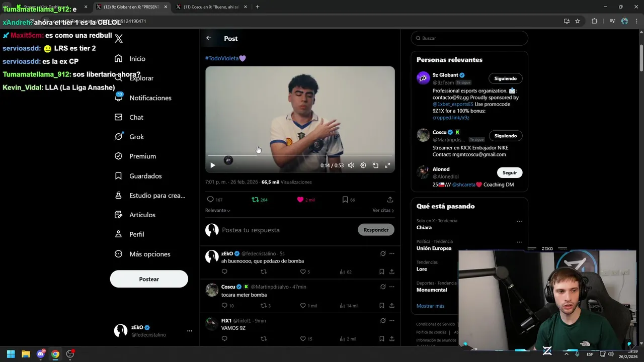Click Grok icon on Coscu's reply
The image size is (644, 362).
[x=383, y=287]
